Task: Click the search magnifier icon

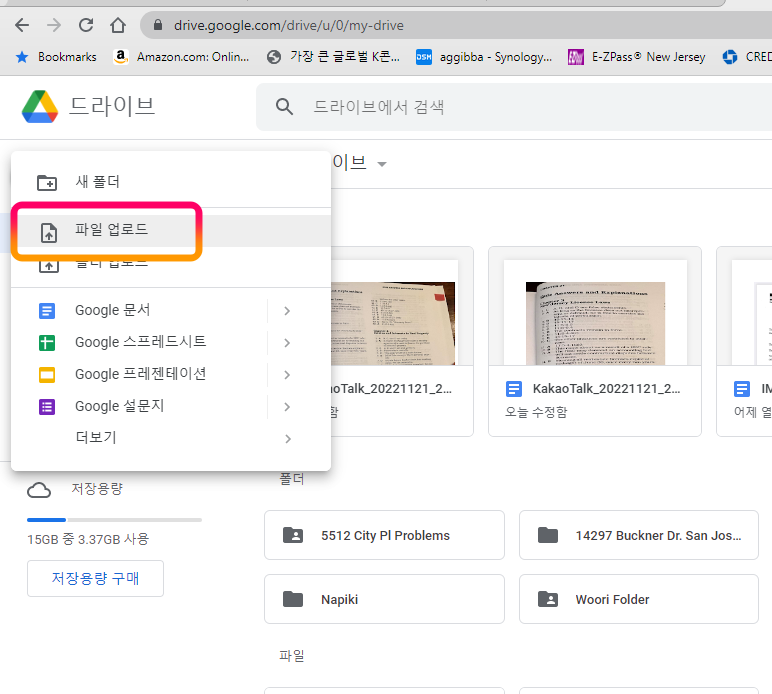Action: [x=284, y=106]
